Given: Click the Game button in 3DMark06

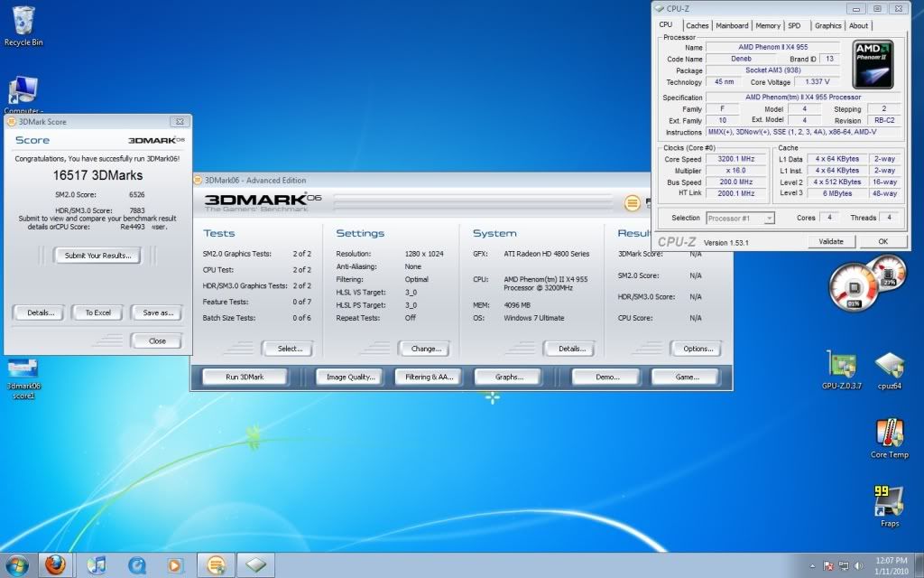Looking at the screenshot, I should pyautogui.click(x=686, y=377).
